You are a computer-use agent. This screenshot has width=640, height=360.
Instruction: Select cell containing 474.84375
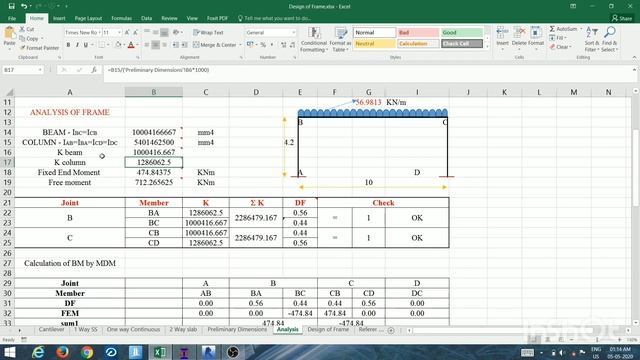tap(154, 172)
